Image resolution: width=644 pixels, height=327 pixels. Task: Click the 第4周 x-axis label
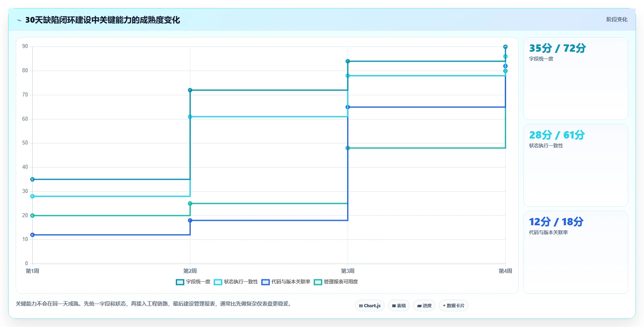pos(505,271)
